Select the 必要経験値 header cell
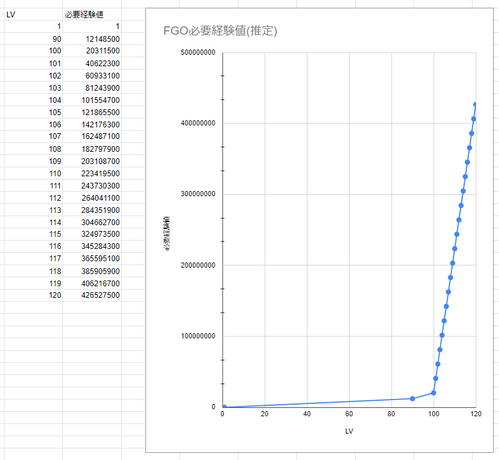The height and width of the screenshot is (460, 499). click(x=92, y=15)
